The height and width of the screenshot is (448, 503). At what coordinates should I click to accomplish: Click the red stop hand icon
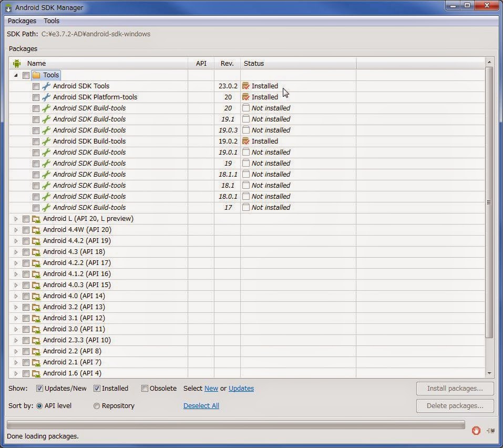pyautogui.click(x=476, y=430)
